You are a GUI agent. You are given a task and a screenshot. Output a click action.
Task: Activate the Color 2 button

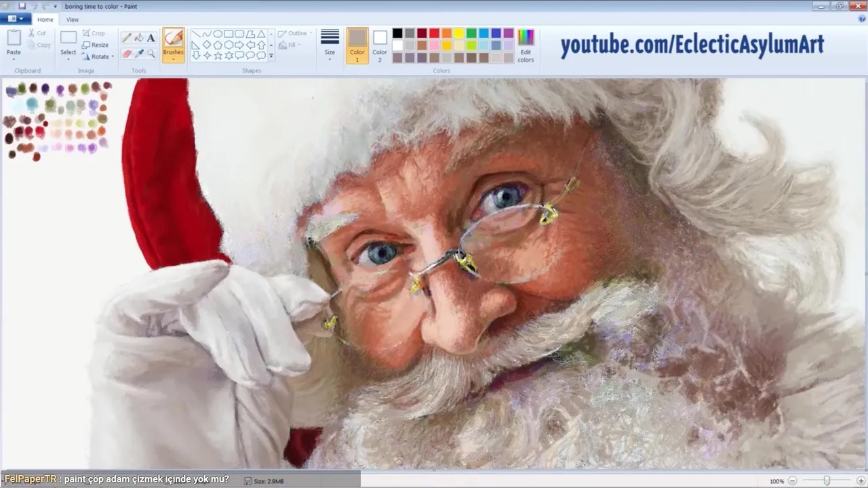(380, 45)
